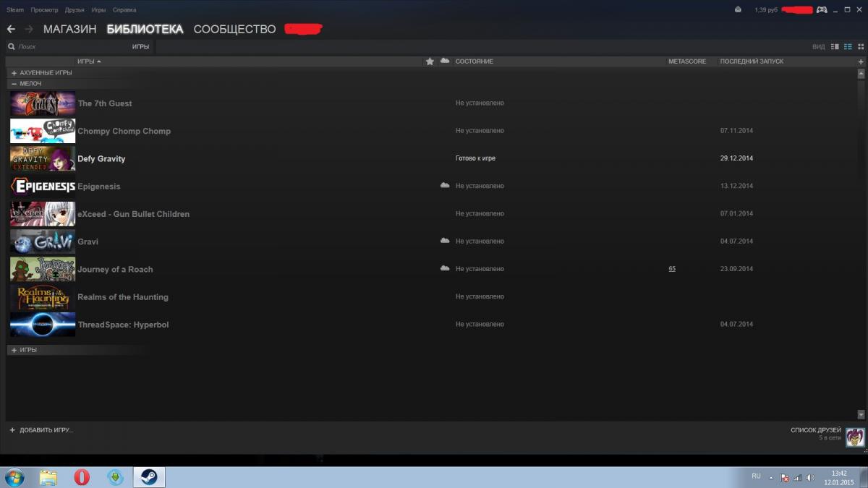The image size is (868, 488).
Task: Click the scrollbar down arrow
Action: click(861, 414)
